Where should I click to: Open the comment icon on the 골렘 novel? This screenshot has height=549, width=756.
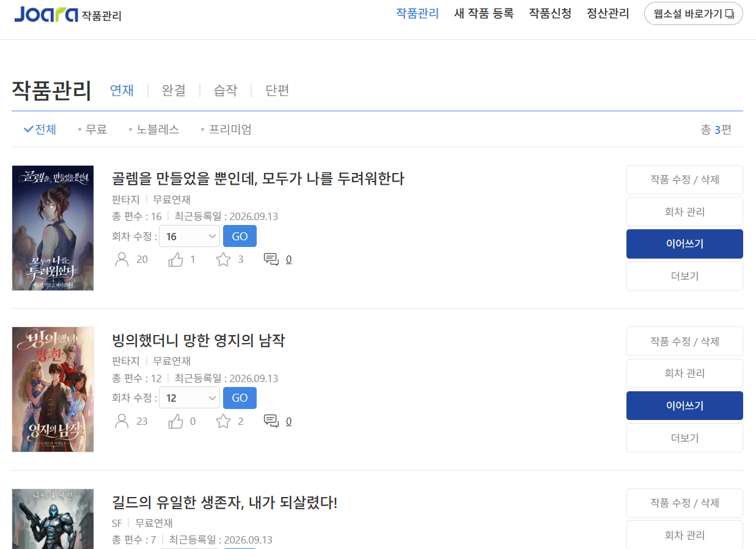click(x=271, y=260)
